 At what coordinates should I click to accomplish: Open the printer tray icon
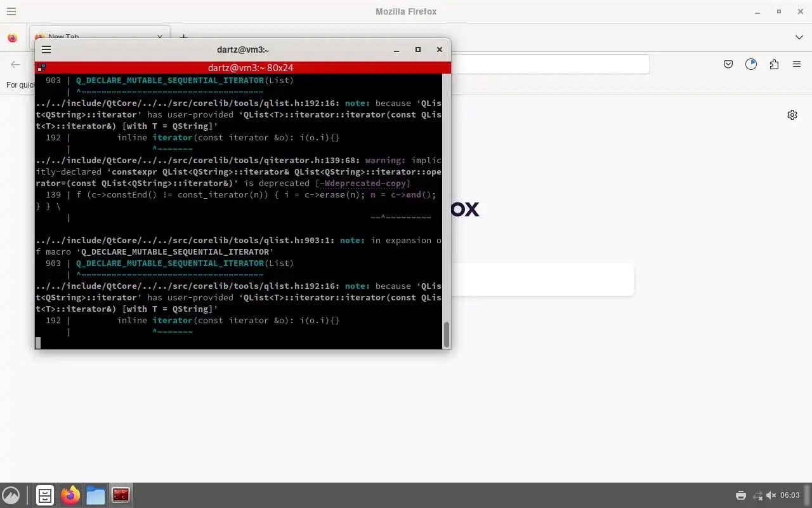(x=740, y=495)
